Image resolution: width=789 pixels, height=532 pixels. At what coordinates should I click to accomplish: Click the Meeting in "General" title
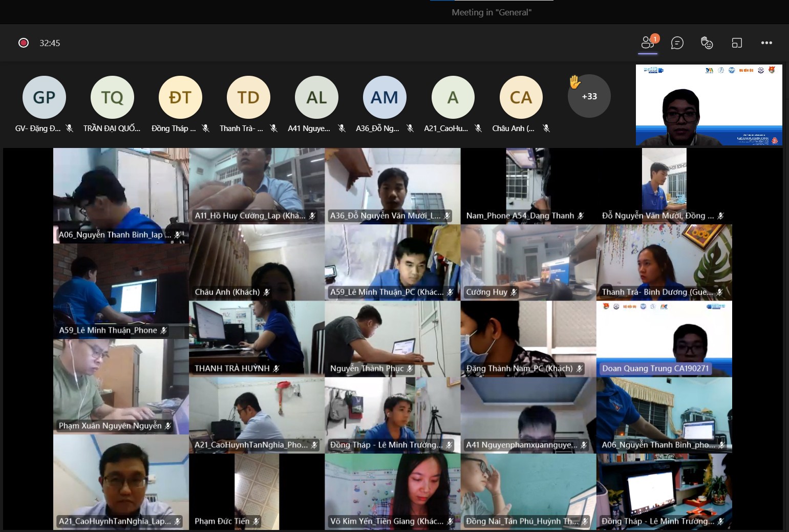(x=492, y=13)
